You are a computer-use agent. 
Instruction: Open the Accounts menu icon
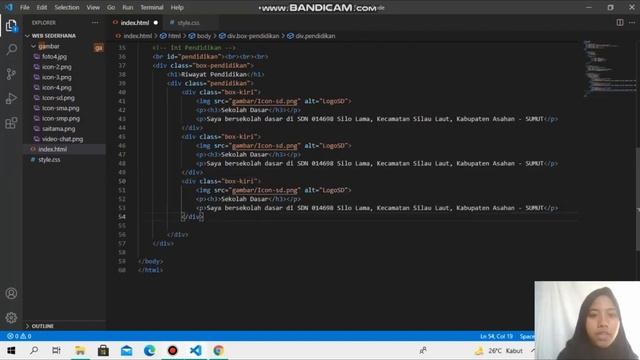11,293
